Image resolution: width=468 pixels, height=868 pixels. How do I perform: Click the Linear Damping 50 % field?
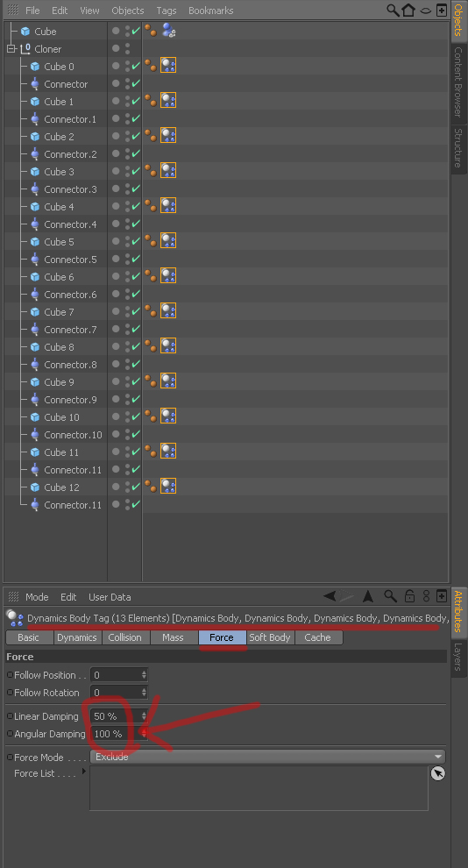(x=116, y=716)
